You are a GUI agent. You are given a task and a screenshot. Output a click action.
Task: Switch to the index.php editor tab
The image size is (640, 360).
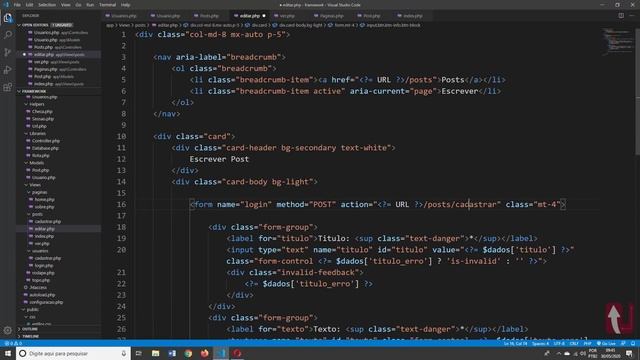point(412,16)
